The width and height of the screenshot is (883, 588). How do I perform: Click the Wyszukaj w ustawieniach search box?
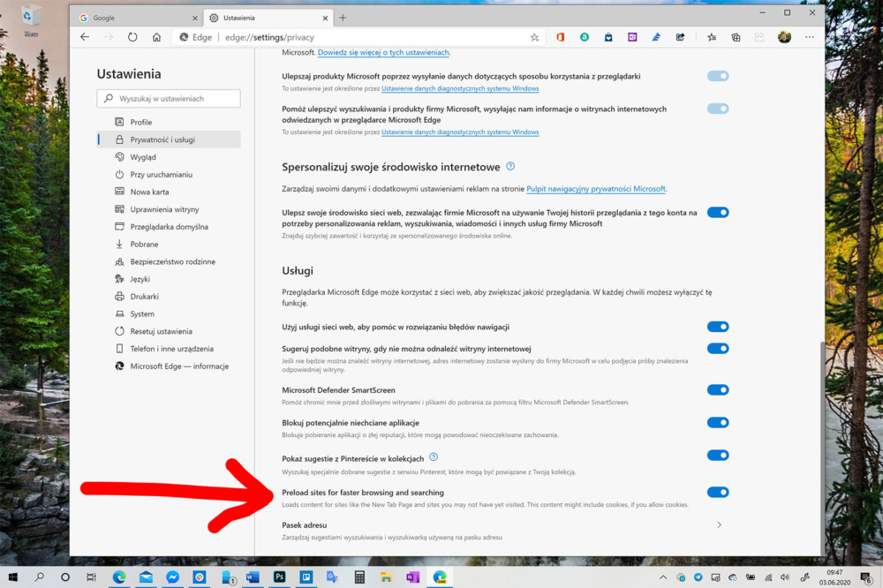pos(169,99)
